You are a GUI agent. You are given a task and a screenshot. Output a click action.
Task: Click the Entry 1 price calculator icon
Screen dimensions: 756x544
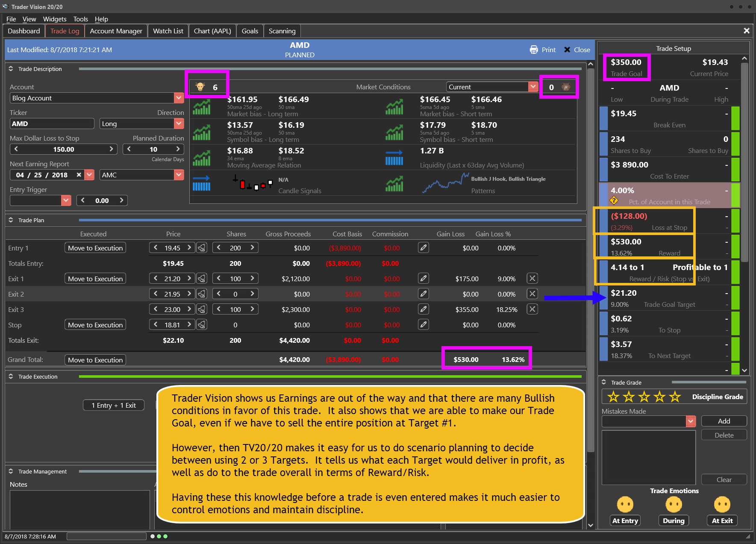[x=202, y=248]
